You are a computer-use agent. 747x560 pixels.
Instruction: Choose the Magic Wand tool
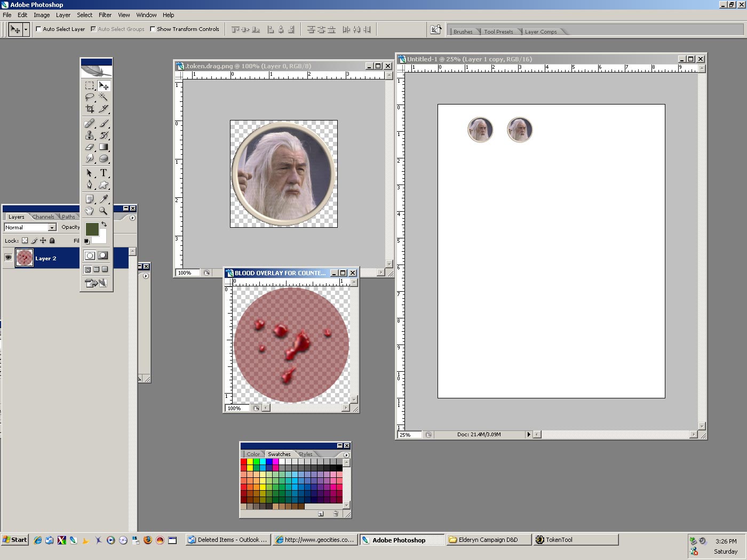tap(104, 97)
